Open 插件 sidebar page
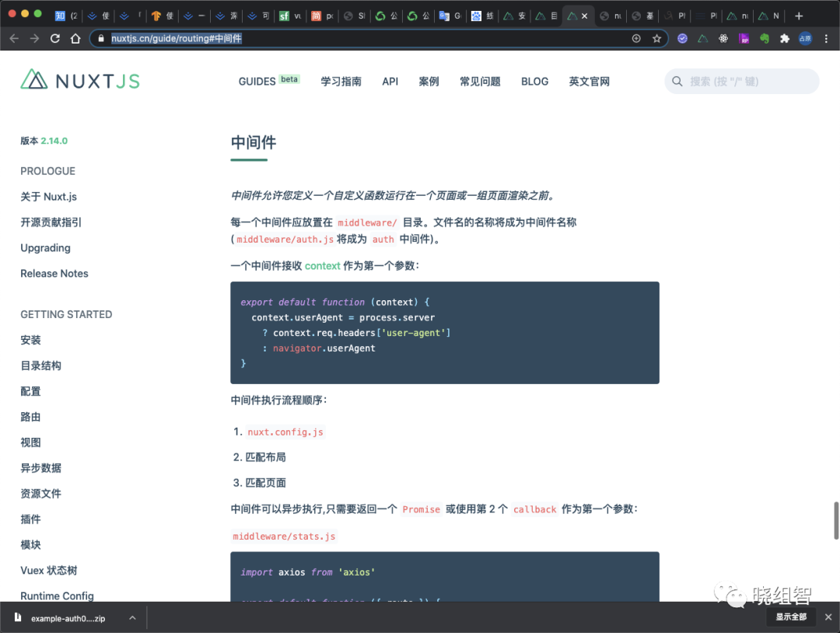The height and width of the screenshot is (633, 840). 30,519
